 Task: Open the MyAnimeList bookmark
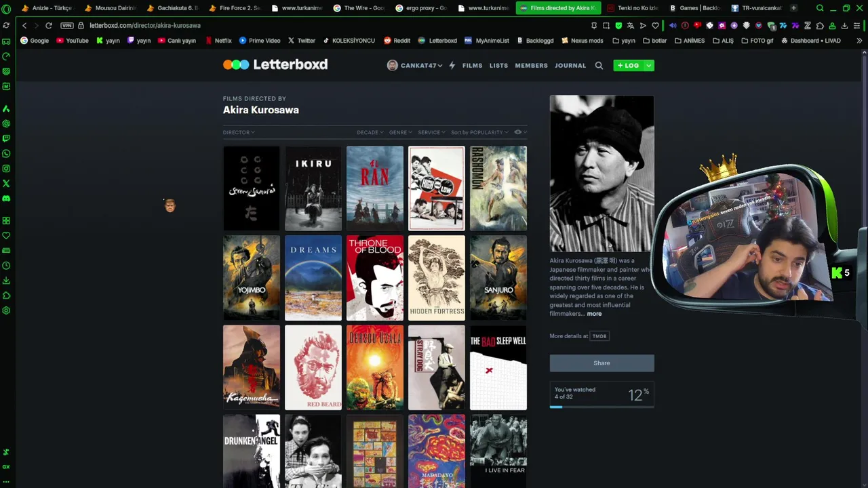pyautogui.click(x=486, y=41)
